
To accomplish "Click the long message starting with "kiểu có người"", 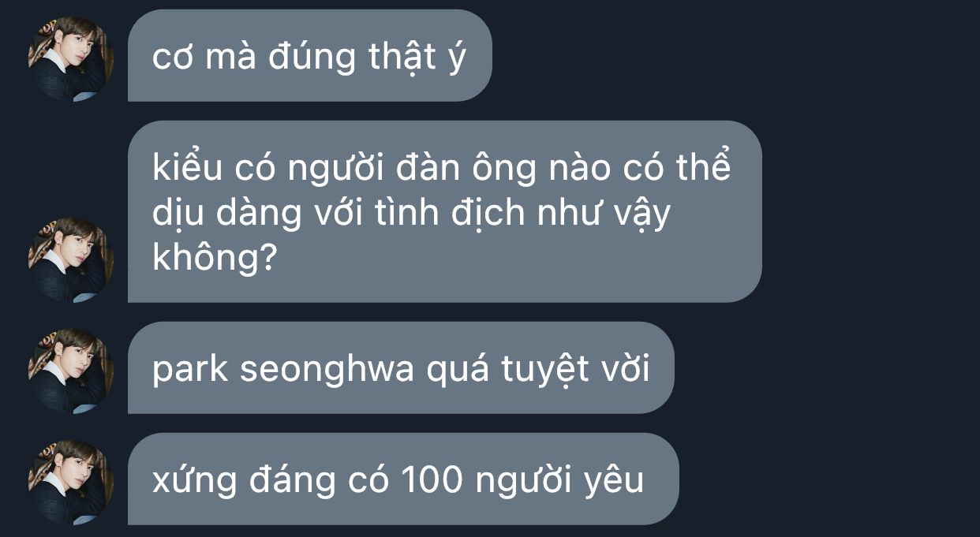I will pyautogui.click(x=445, y=211).
